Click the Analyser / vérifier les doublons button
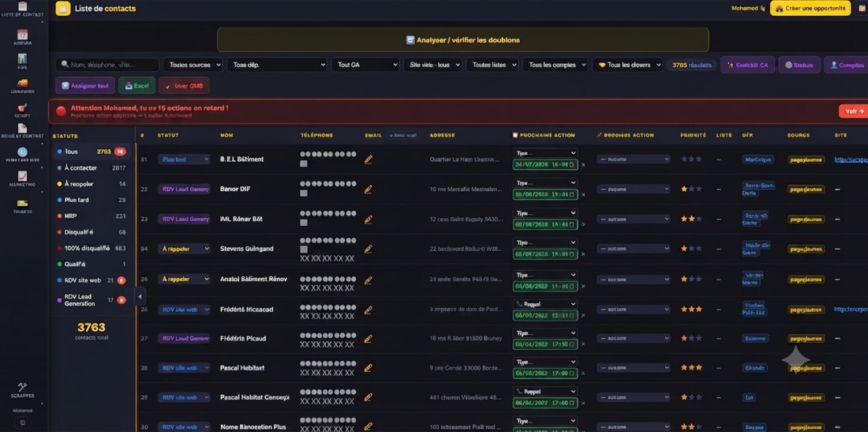 (462, 39)
